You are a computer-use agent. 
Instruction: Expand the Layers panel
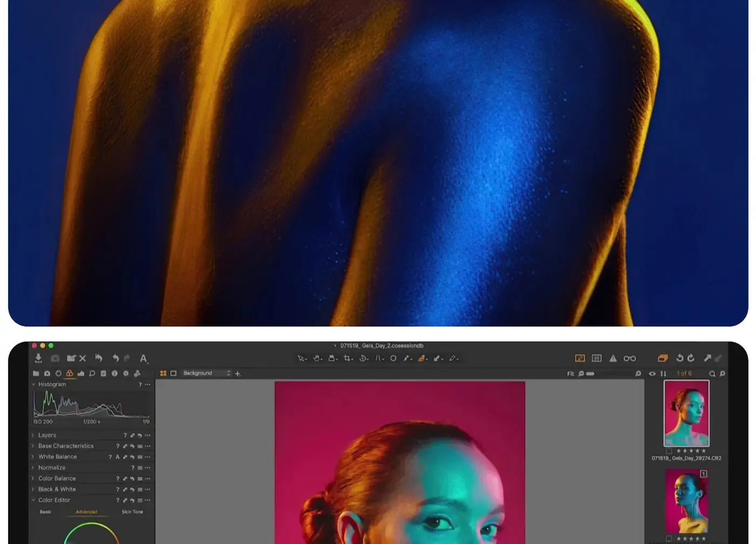pyautogui.click(x=33, y=435)
